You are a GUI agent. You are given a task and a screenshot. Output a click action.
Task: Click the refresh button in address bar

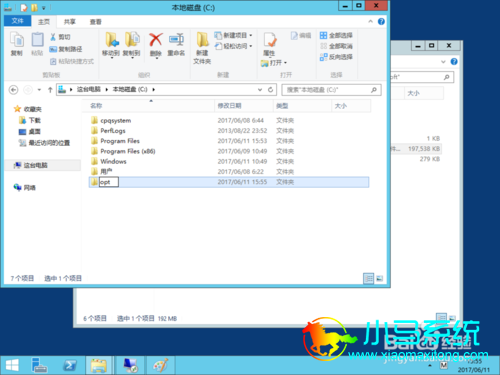coord(271,90)
